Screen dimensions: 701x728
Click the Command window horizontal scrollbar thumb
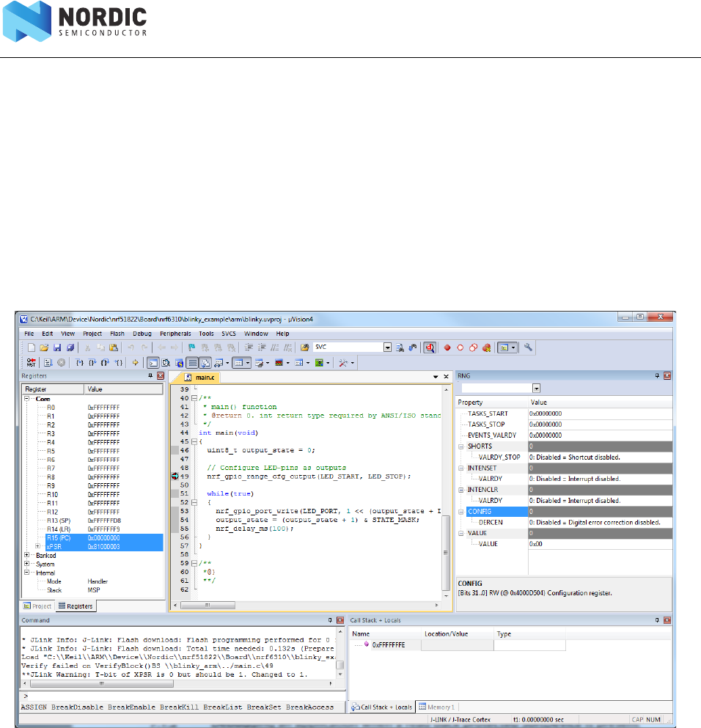click(x=102, y=683)
